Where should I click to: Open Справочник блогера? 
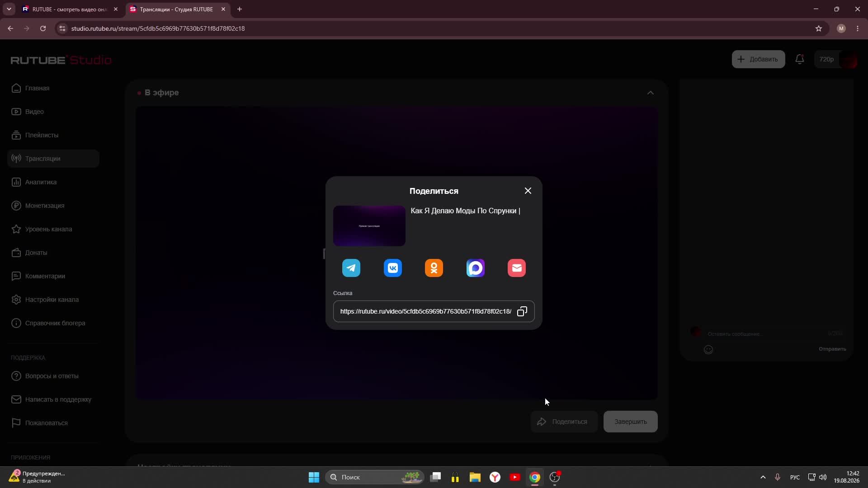pyautogui.click(x=53, y=323)
